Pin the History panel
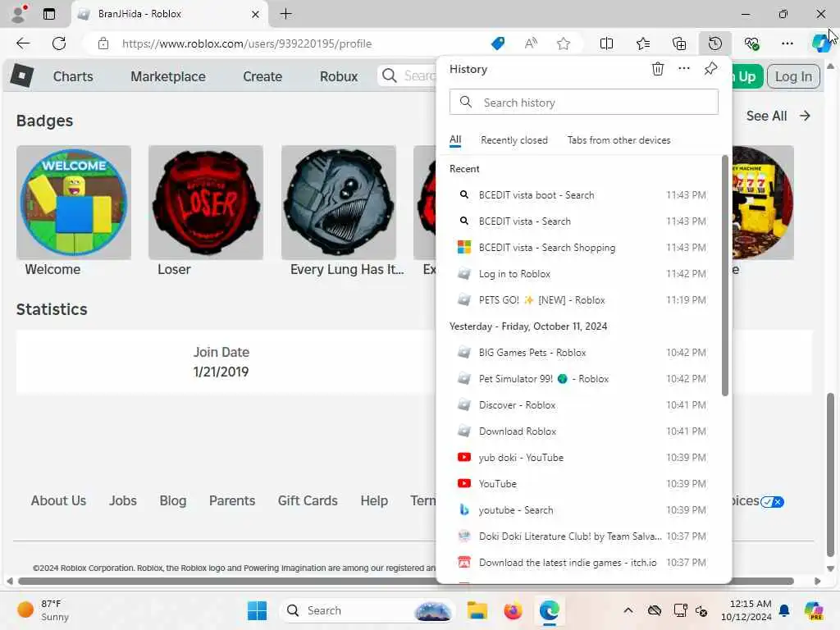 pos(711,69)
